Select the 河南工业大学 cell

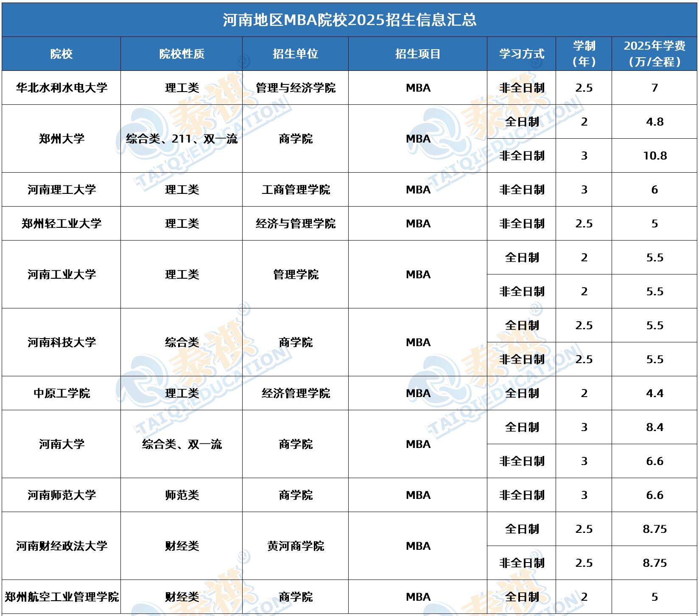point(62,274)
